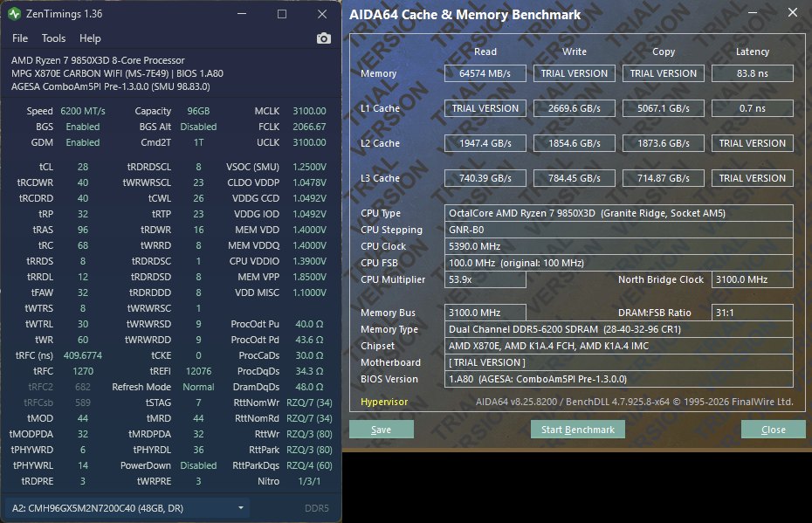Click RttPark value RZQ/3 (80)

point(309,450)
